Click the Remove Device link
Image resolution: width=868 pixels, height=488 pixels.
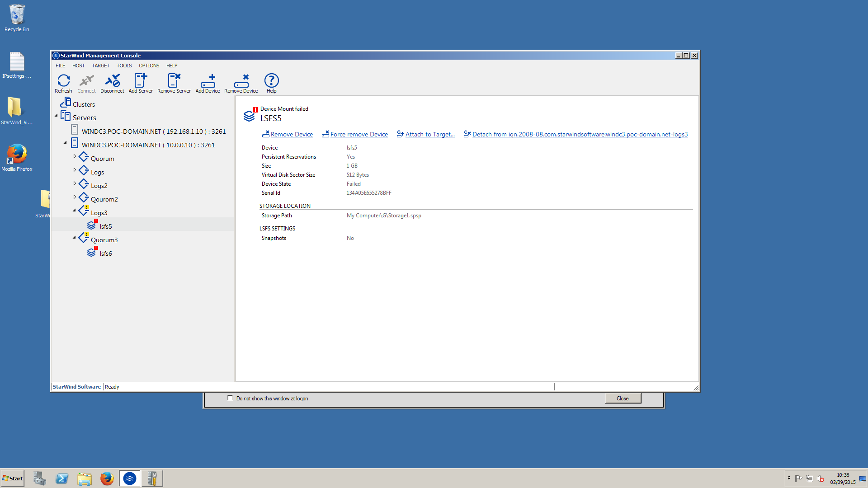tap(292, 134)
